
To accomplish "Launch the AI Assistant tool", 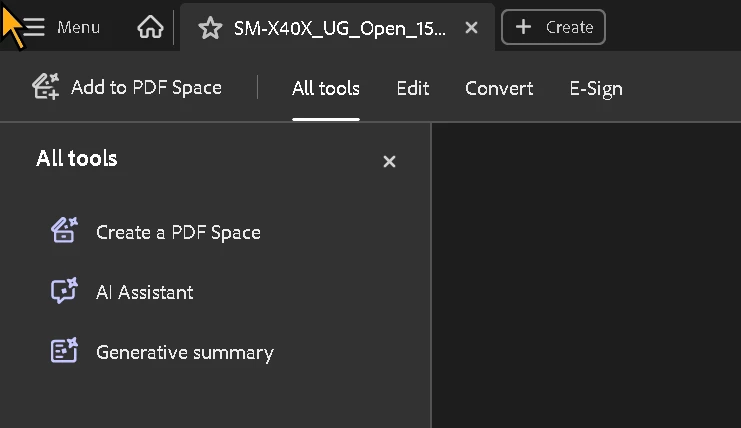I will click(x=145, y=292).
